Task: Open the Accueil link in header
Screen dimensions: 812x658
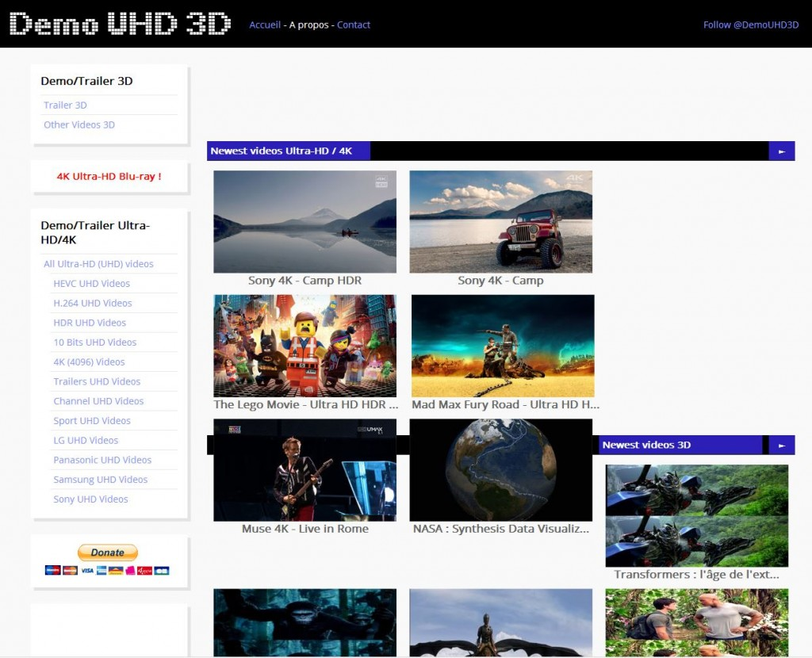Action: point(265,25)
